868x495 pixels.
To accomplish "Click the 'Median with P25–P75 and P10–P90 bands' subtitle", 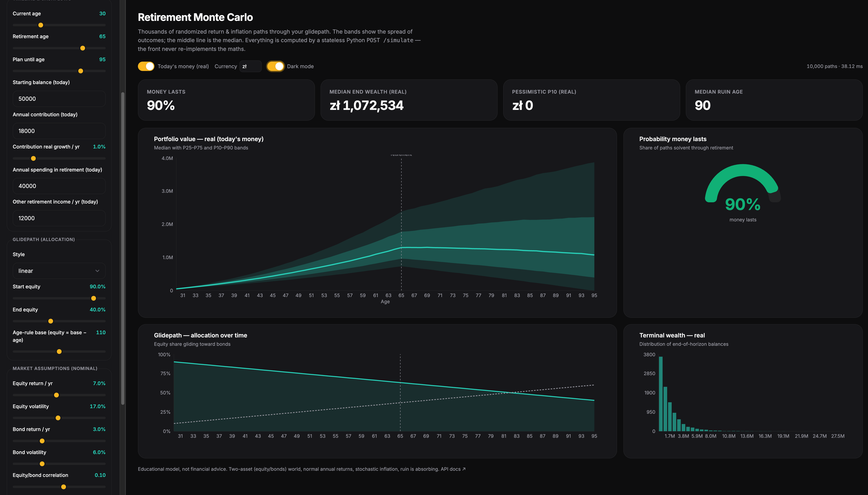I will tap(201, 148).
